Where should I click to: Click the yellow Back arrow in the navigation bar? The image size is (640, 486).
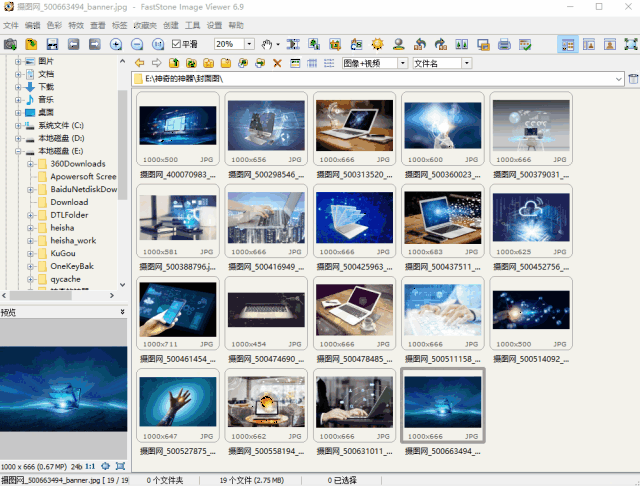pyautogui.click(x=139, y=63)
